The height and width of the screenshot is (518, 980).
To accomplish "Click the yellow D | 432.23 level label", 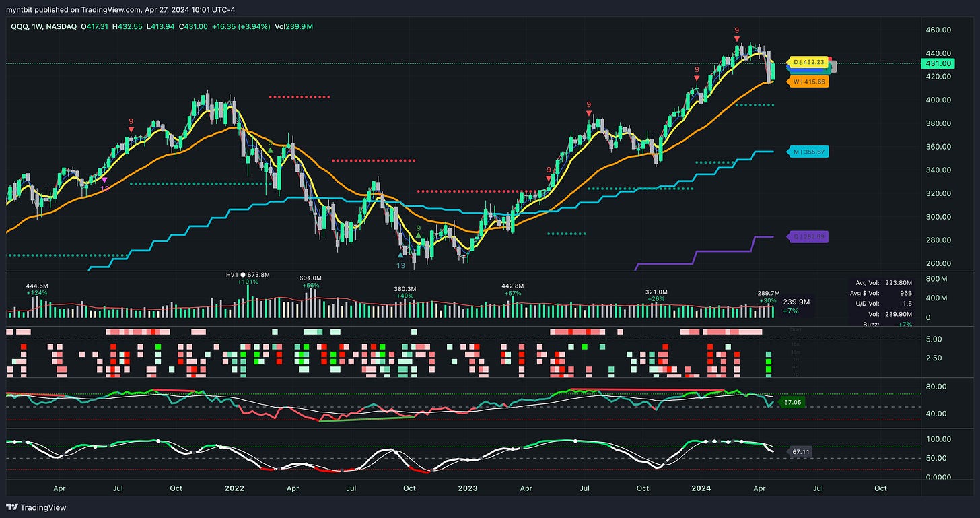I will pyautogui.click(x=808, y=61).
